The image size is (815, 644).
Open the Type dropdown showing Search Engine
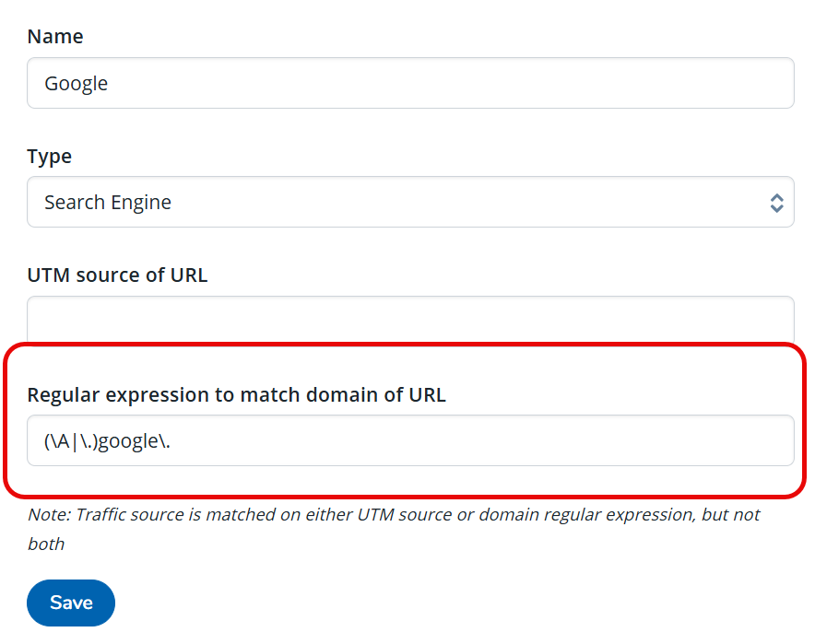coord(410,203)
